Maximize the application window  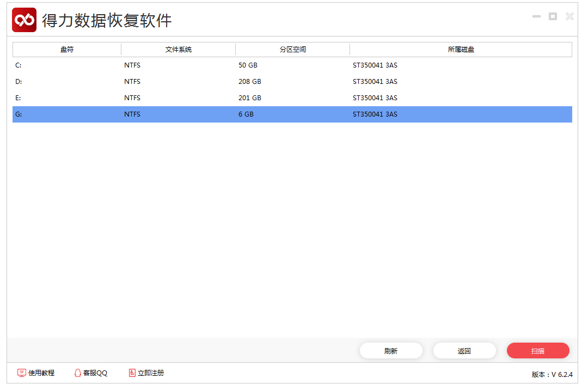(553, 17)
